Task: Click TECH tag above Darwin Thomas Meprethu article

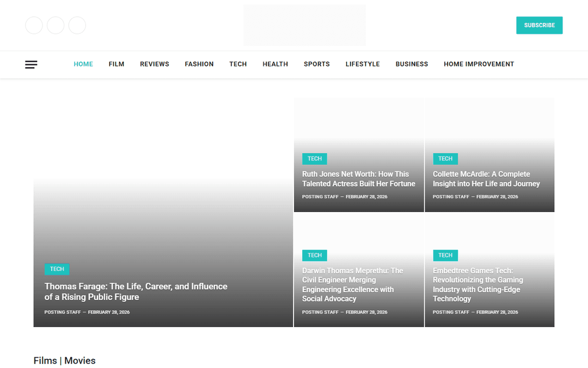Action: (315, 255)
